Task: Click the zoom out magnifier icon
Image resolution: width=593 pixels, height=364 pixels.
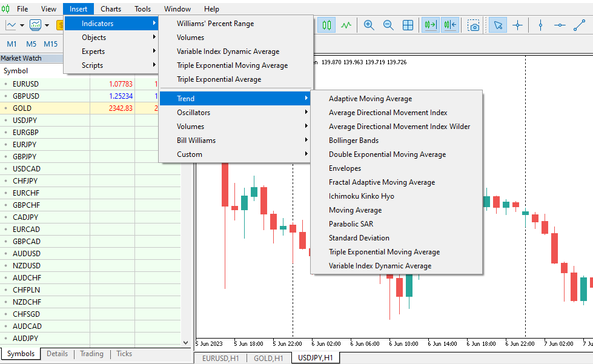Action: pos(388,25)
